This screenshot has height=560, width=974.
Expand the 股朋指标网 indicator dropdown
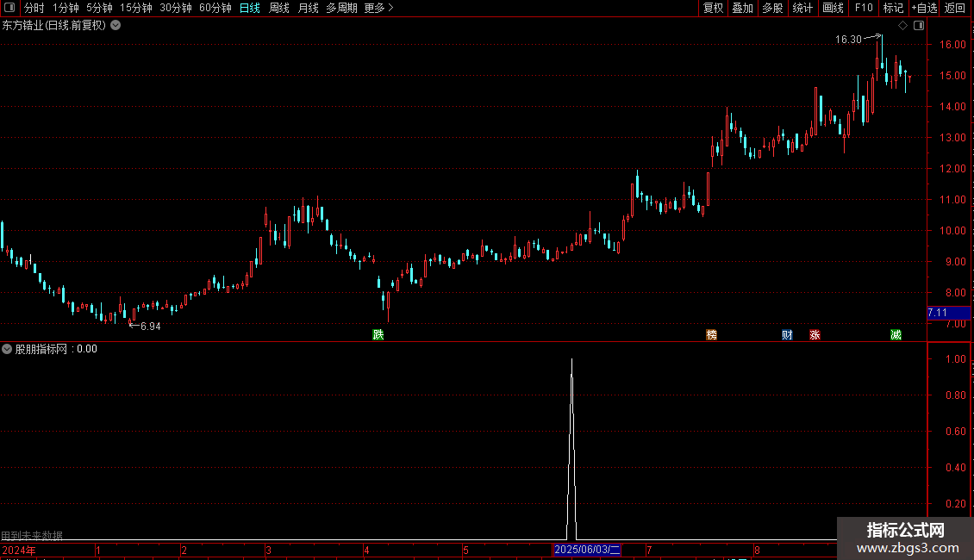[7, 349]
